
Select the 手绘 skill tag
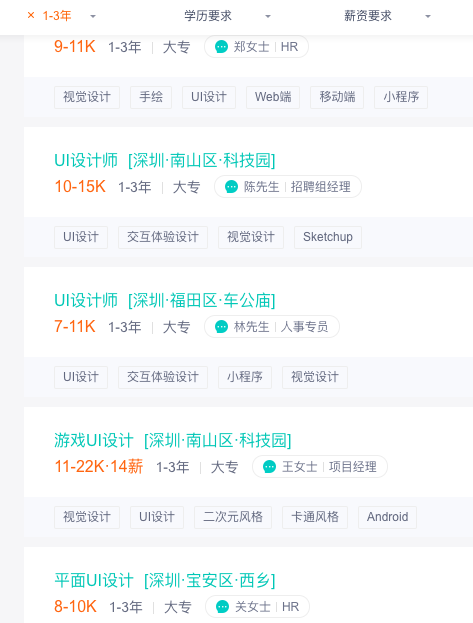click(x=151, y=97)
